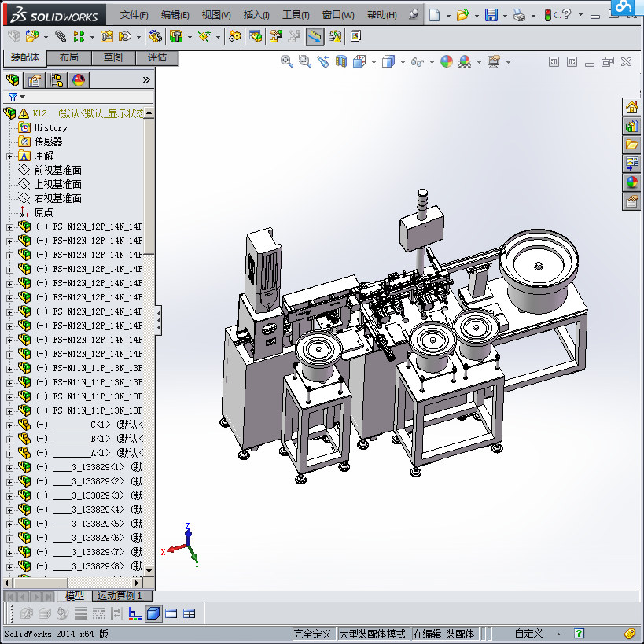Click the Previous View icon
Image resolution: width=644 pixels, height=644 pixels.
point(323,61)
